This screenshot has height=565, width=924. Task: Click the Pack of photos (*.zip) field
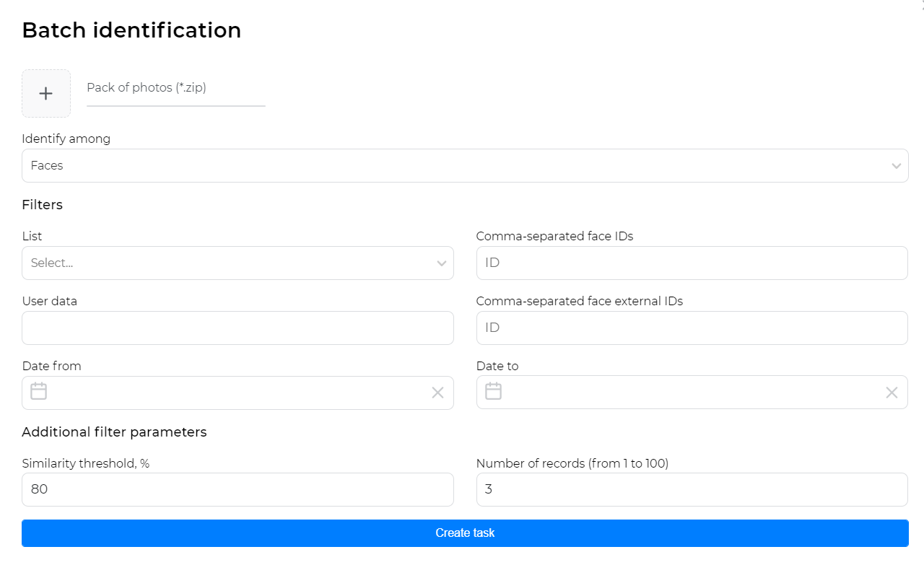pos(175,88)
